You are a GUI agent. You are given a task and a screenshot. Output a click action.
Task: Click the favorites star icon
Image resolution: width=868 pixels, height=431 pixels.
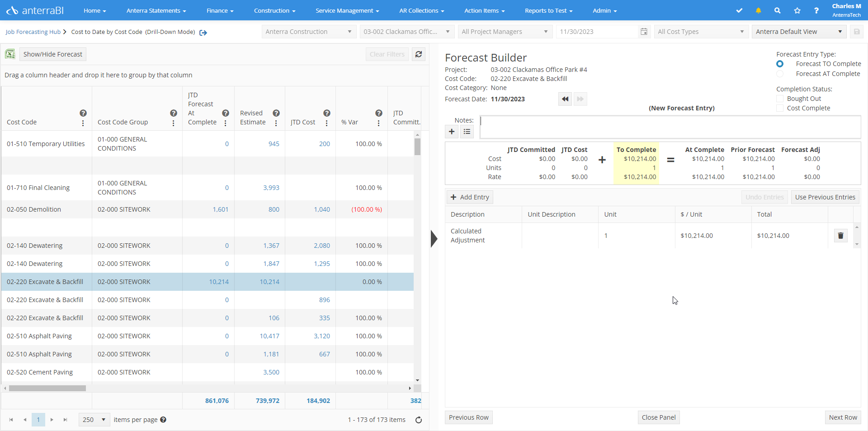(x=797, y=10)
